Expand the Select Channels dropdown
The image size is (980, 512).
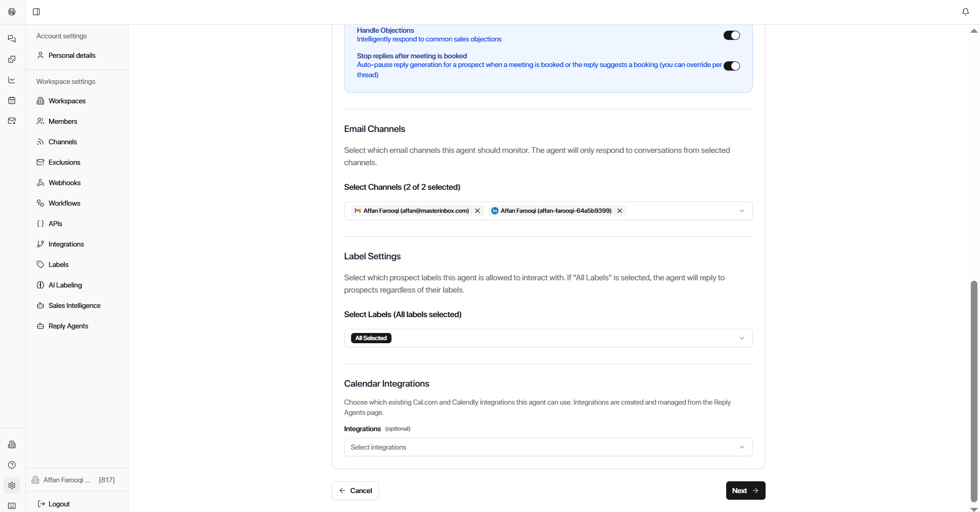tap(742, 211)
